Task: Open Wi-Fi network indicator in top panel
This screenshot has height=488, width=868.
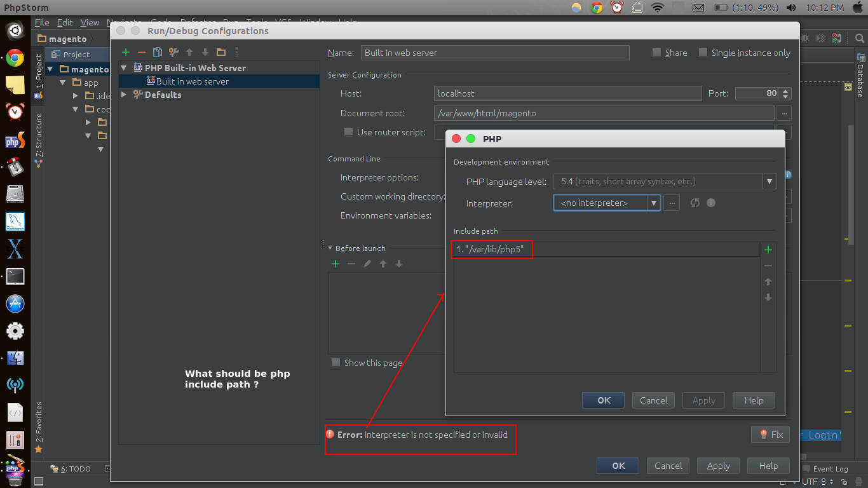Action: coord(658,8)
